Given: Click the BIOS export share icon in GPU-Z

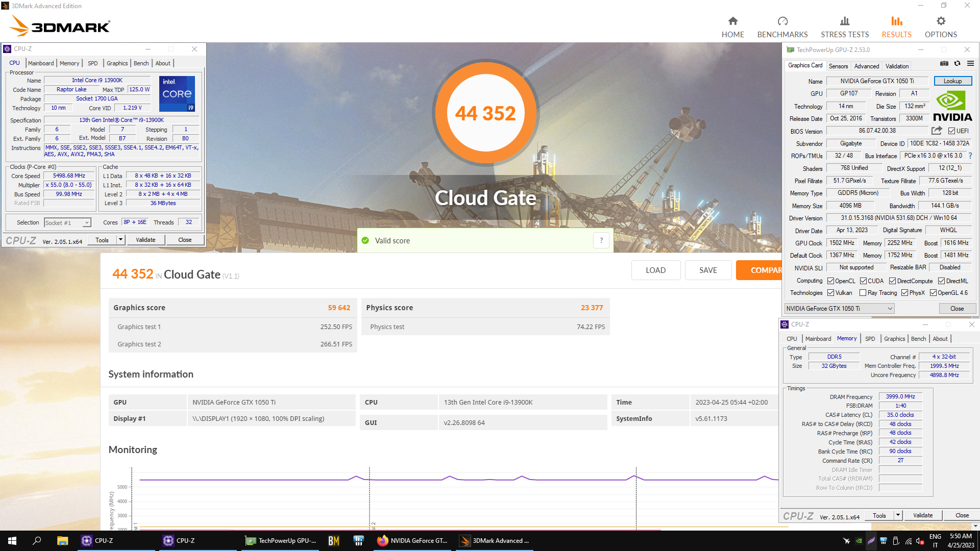Looking at the screenshot, I should [937, 131].
